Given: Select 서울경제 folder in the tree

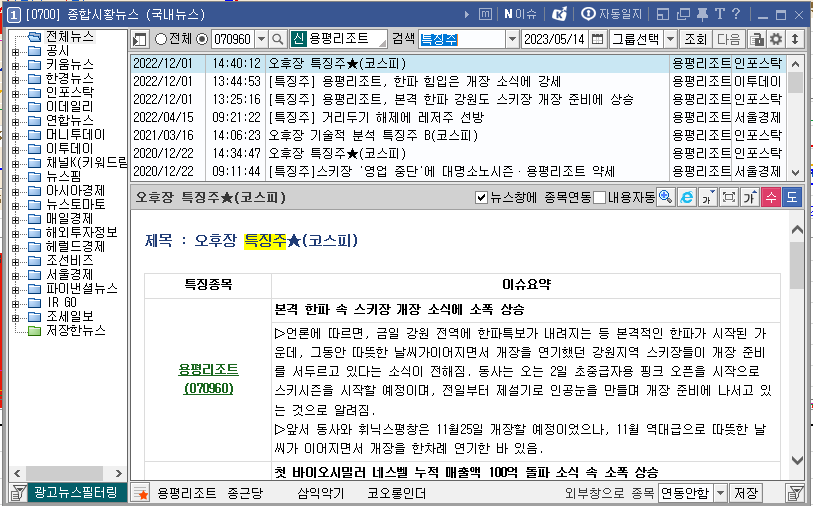Looking at the screenshot, I should click(x=70, y=274).
